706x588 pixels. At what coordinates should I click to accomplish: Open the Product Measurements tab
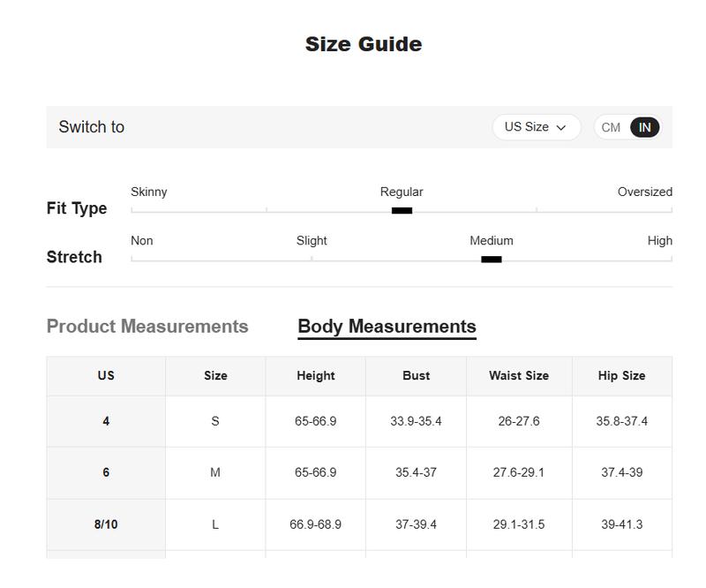point(147,326)
